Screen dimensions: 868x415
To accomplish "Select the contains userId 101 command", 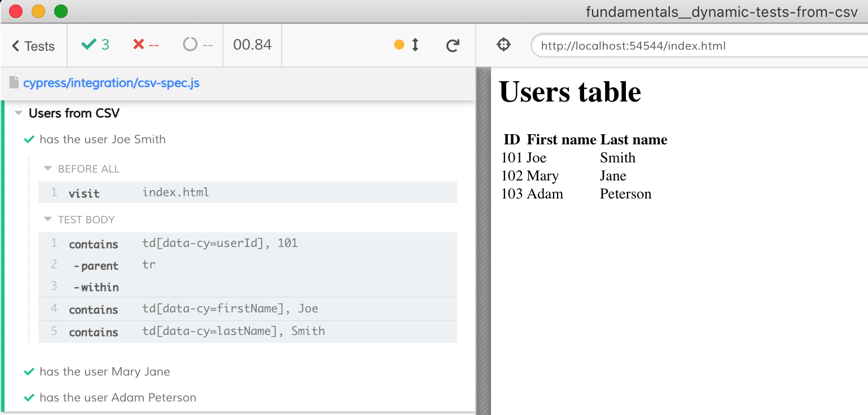I will (247, 244).
